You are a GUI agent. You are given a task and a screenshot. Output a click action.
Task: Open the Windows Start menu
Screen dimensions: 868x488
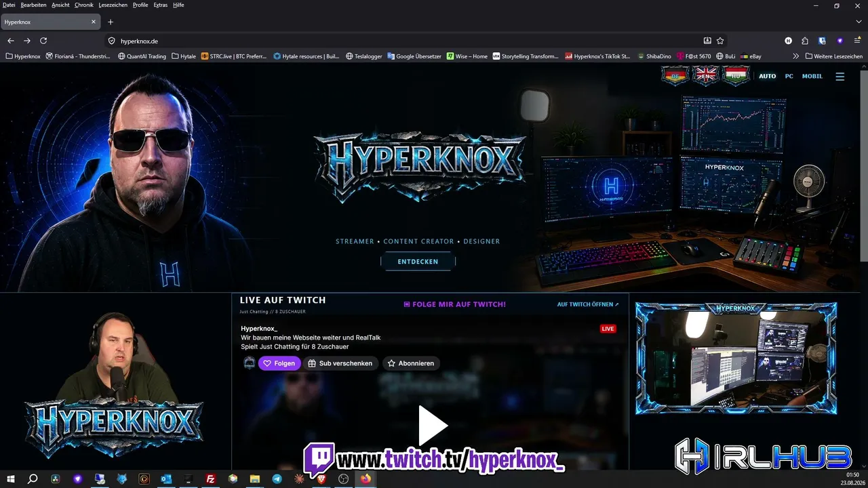(x=11, y=479)
